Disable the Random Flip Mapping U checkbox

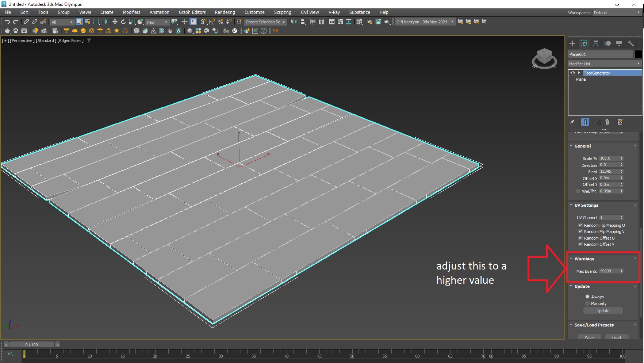580,225
